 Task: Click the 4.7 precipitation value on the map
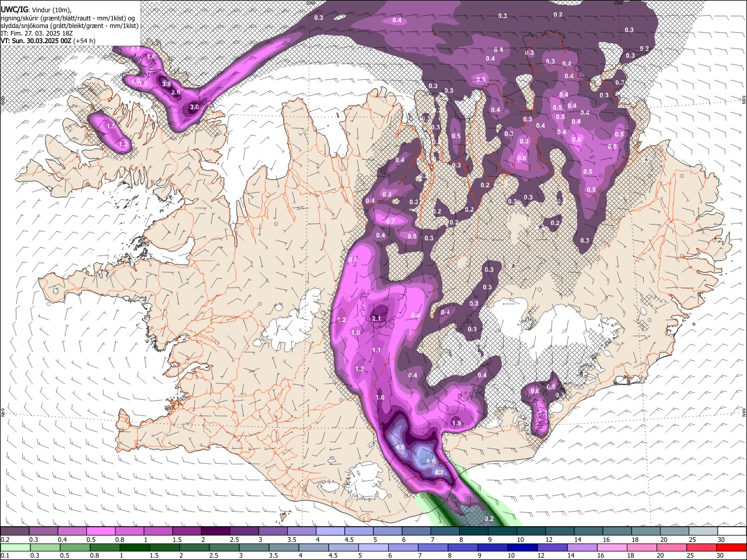(x=439, y=473)
